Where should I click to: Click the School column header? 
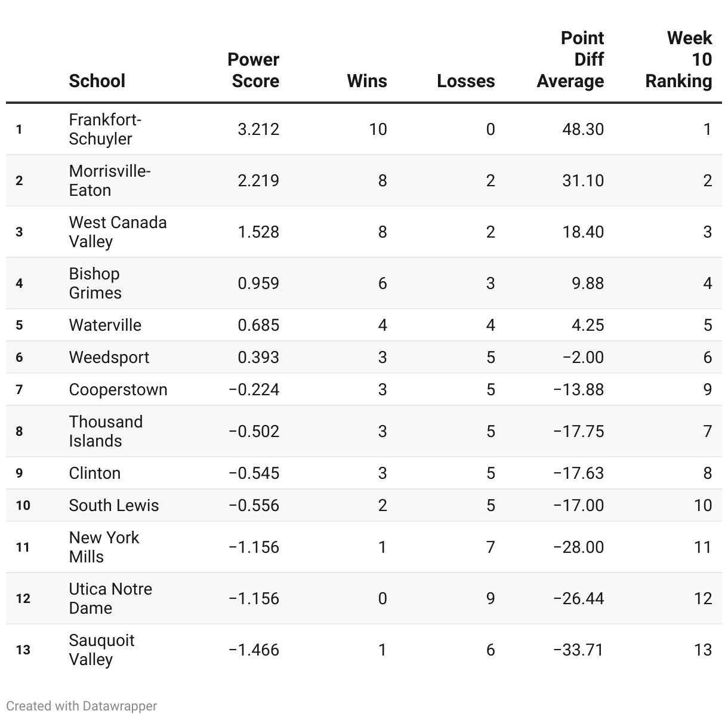97,81
